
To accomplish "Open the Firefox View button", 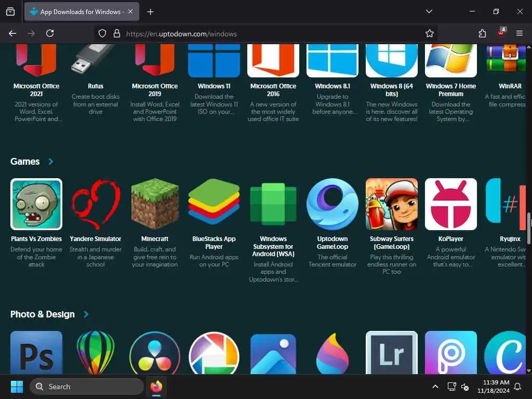I will [x=10, y=11].
